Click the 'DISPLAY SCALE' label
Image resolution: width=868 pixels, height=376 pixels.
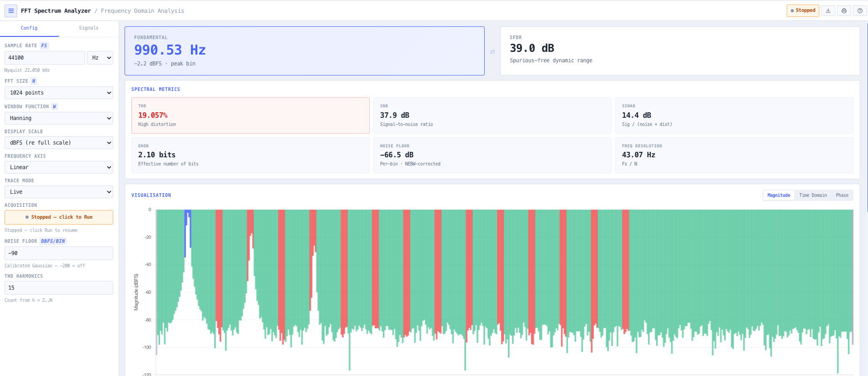tap(24, 132)
